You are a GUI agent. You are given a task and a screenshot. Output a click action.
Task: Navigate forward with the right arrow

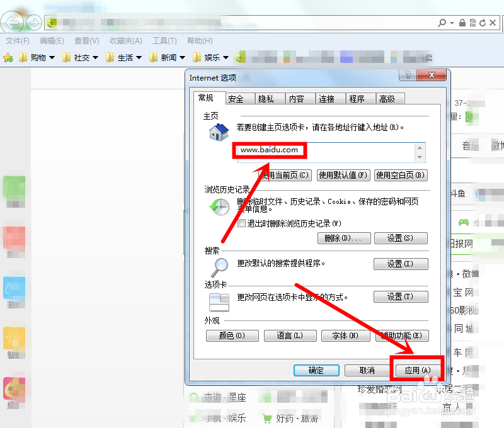(33, 22)
